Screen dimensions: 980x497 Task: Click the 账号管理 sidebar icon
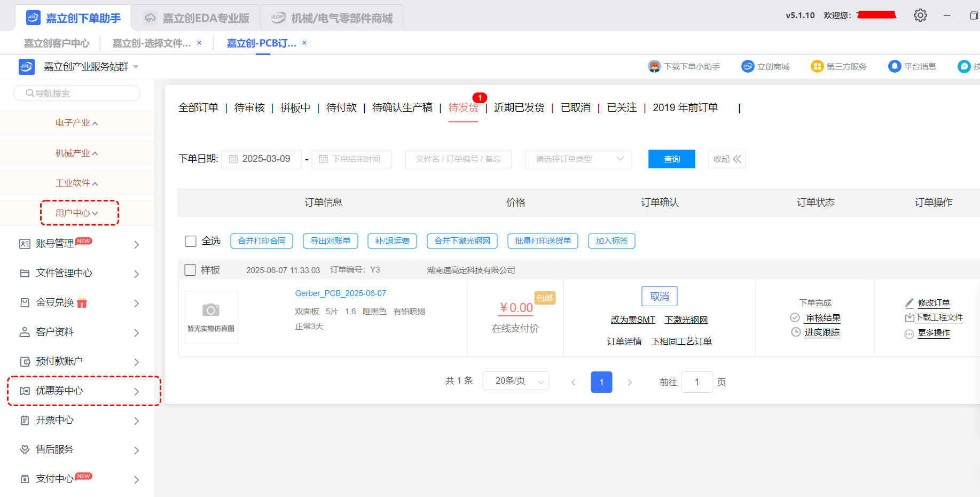(25, 244)
